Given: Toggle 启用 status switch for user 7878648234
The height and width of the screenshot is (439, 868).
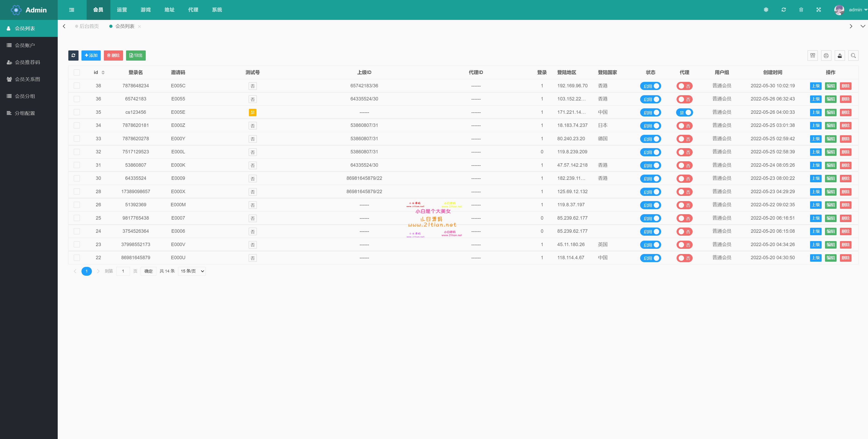Looking at the screenshot, I should pyautogui.click(x=650, y=86).
